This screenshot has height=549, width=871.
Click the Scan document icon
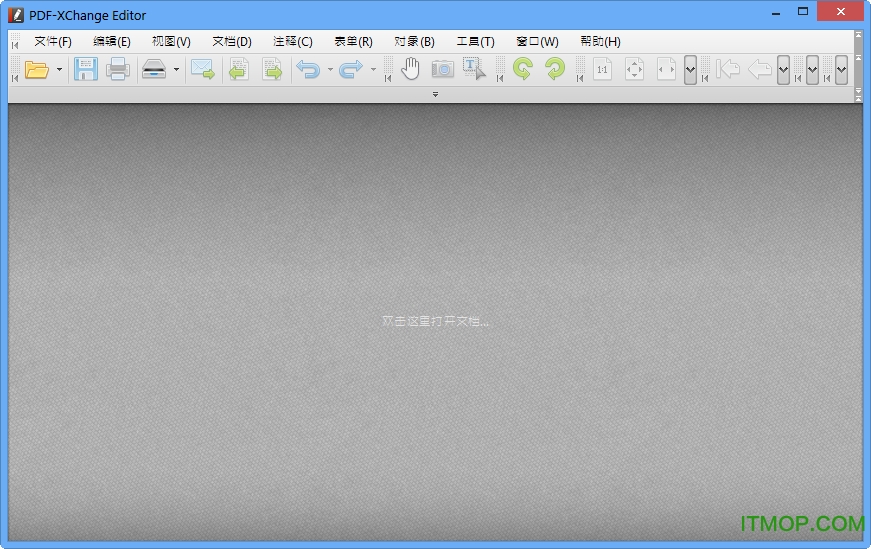click(154, 69)
